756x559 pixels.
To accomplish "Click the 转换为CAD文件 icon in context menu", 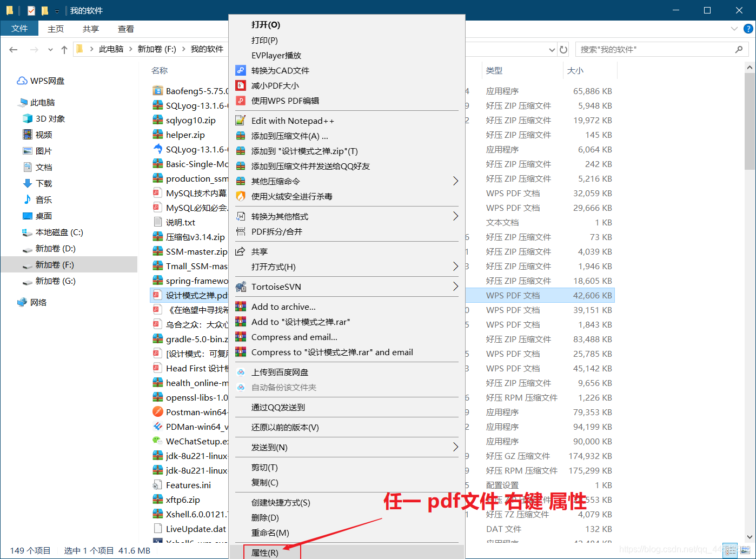I will [x=241, y=70].
